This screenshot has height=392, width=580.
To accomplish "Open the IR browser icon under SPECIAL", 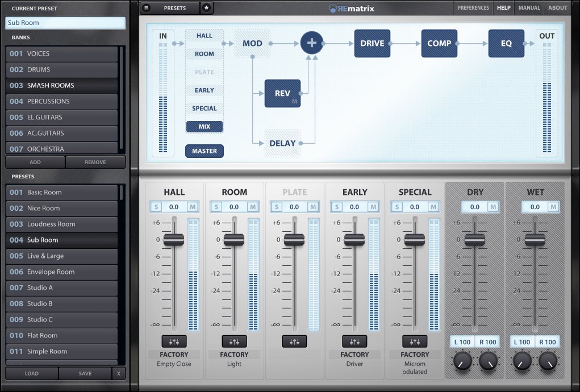I will (x=415, y=341).
